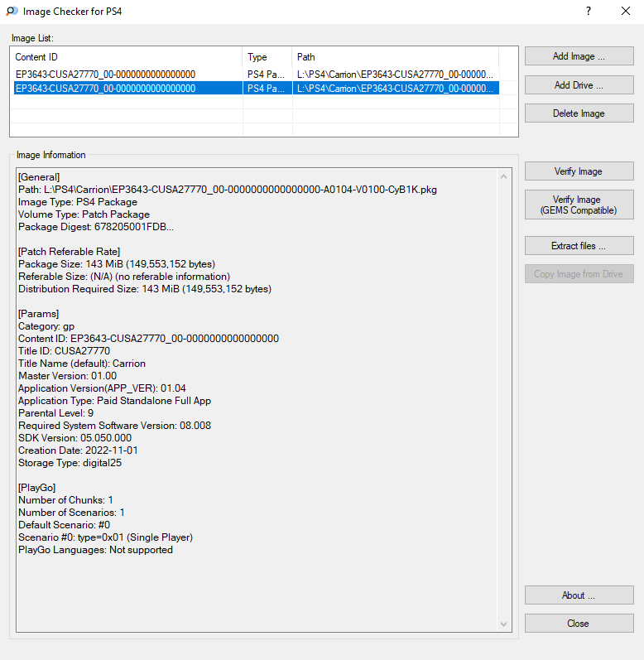Click the Path line in General section
The height and width of the screenshot is (660, 644).
[x=228, y=190]
